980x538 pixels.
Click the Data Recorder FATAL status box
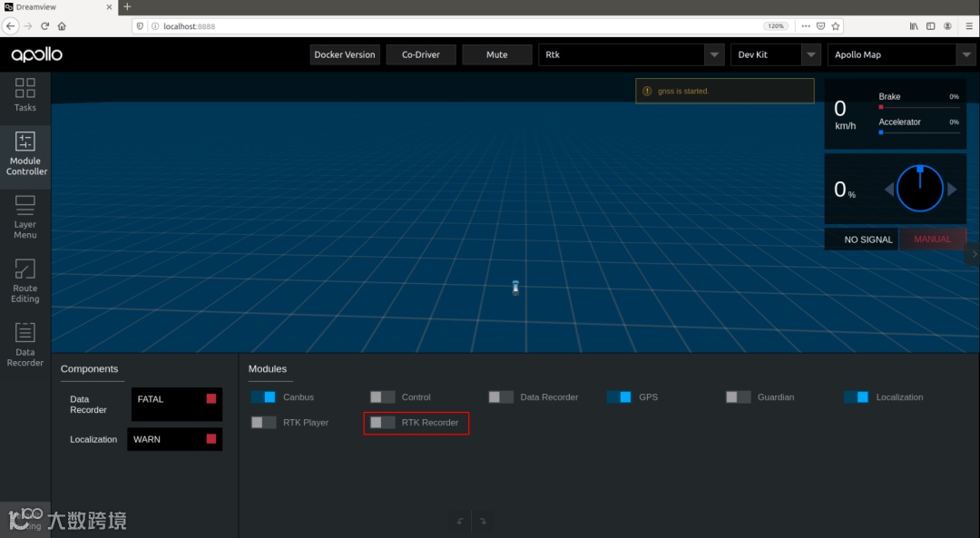(x=177, y=405)
